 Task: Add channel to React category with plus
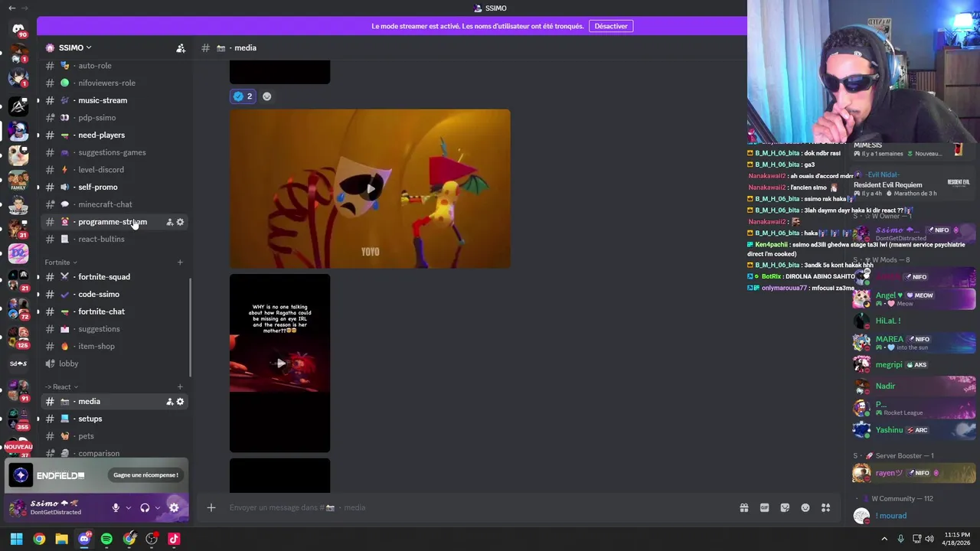(180, 387)
